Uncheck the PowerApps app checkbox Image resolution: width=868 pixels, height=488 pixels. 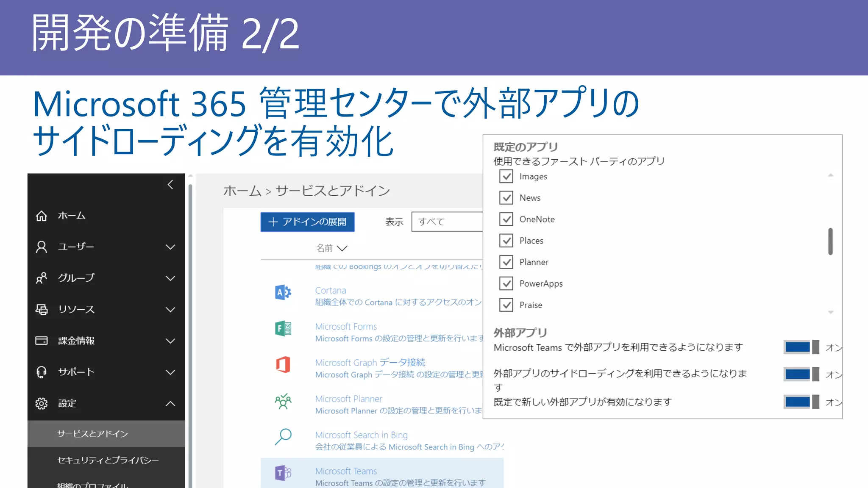506,283
